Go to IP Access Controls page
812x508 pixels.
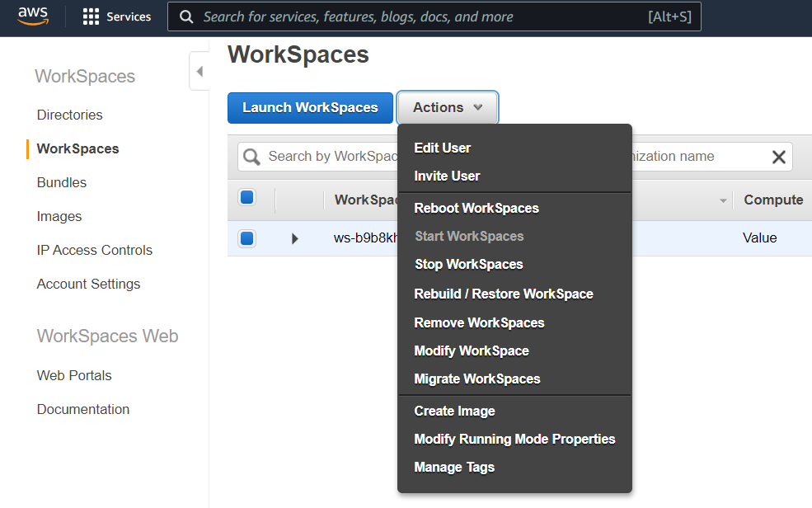point(95,250)
